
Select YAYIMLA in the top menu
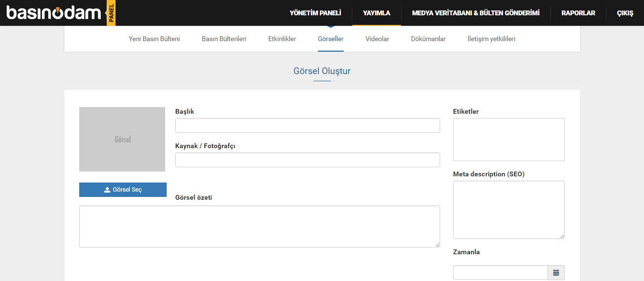tap(377, 13)
